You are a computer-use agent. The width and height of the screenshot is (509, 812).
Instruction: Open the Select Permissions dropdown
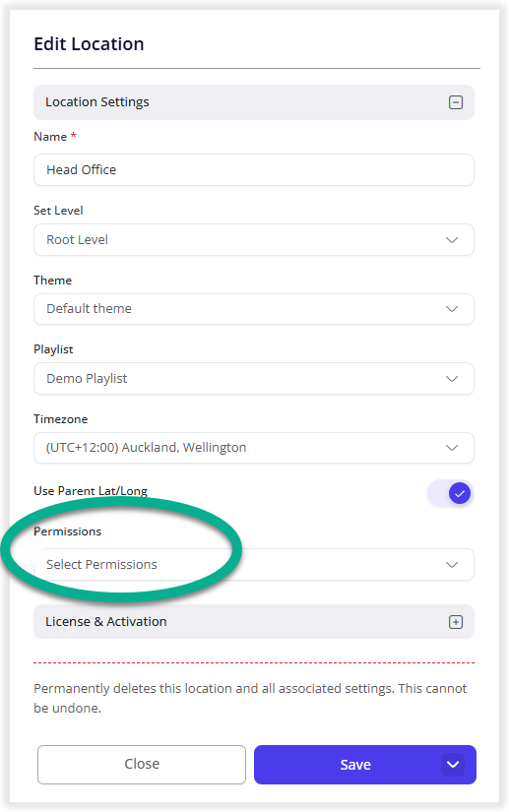[254, 565]
